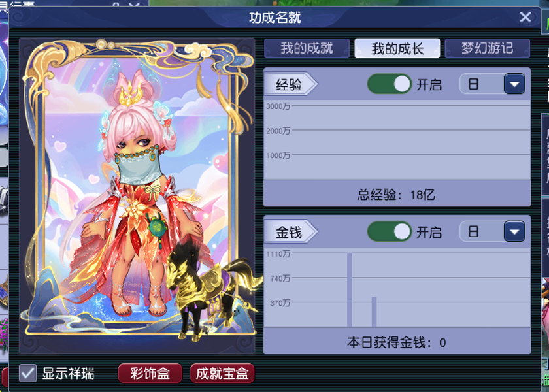Close the 功成名就 window
This screenshot has height=392, width=549.
point(525,17)
